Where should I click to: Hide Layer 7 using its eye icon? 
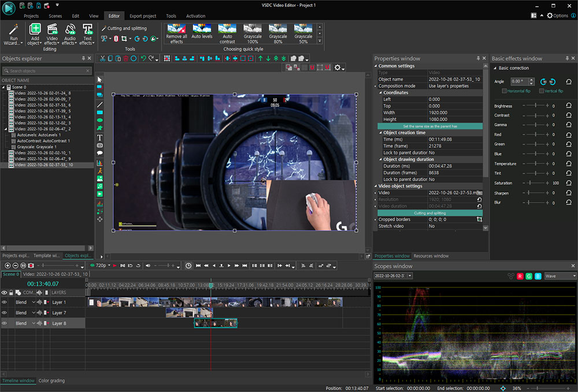[x=5, y=313]
